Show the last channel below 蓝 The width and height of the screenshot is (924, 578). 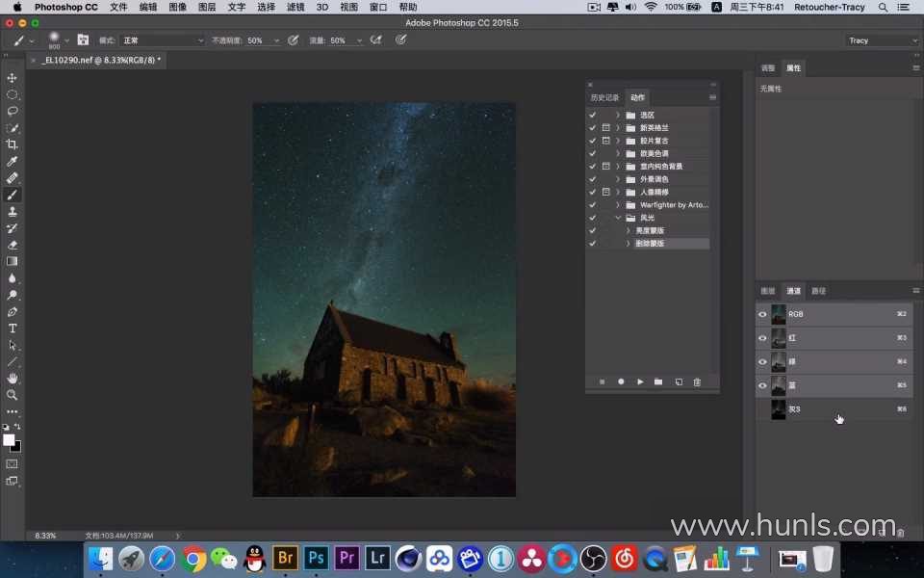coord(762,408)
